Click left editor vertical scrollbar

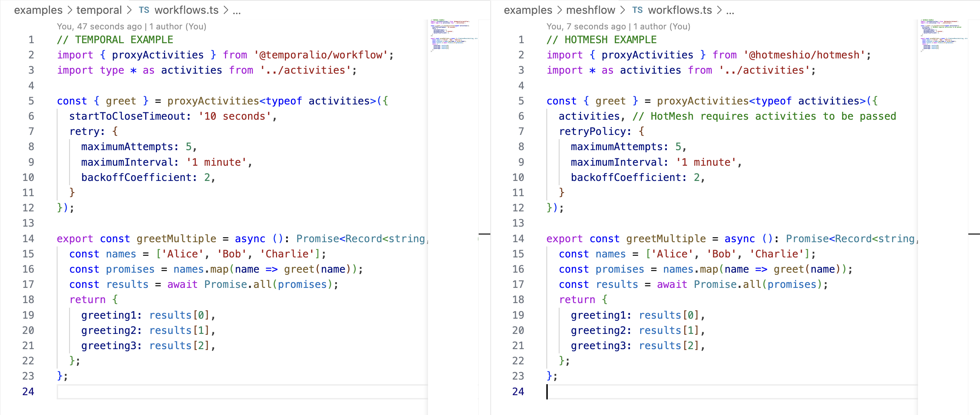[x=484, y=217]
